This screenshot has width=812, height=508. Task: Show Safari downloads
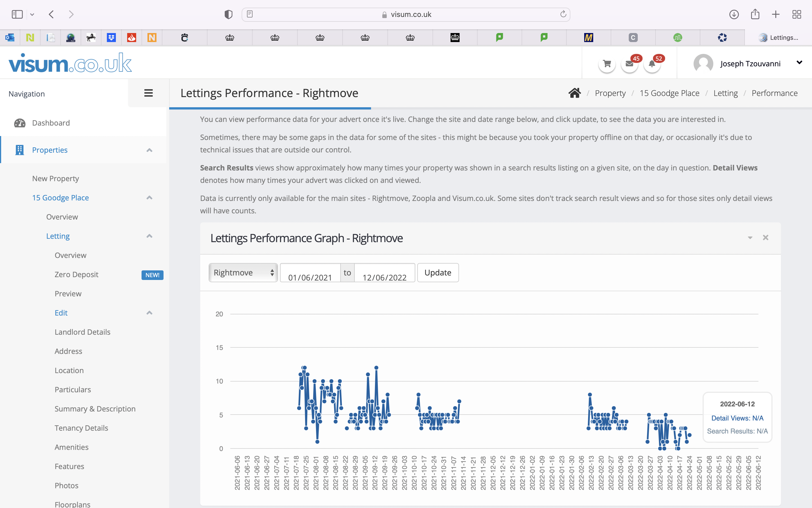[x=734, y=14]
